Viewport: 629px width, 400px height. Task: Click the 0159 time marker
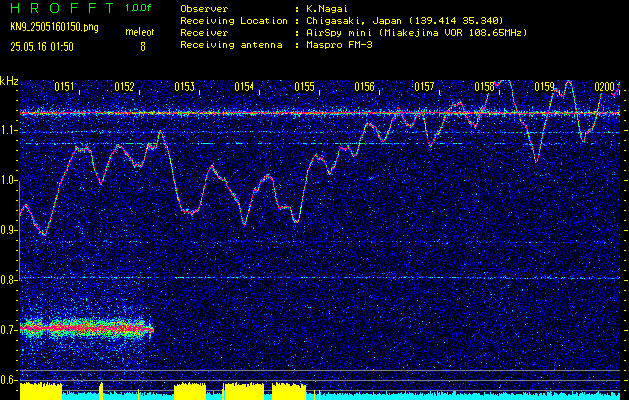[x=544, y=86]
